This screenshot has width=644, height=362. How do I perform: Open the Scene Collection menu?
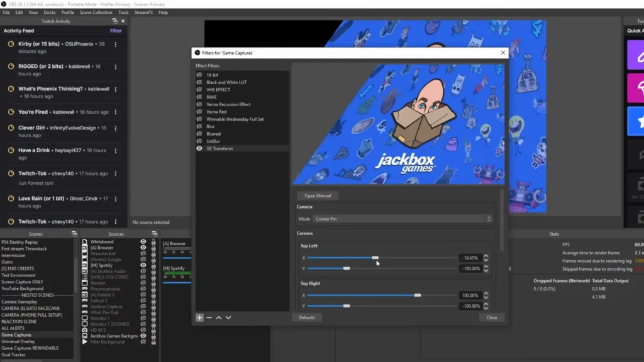96,13
